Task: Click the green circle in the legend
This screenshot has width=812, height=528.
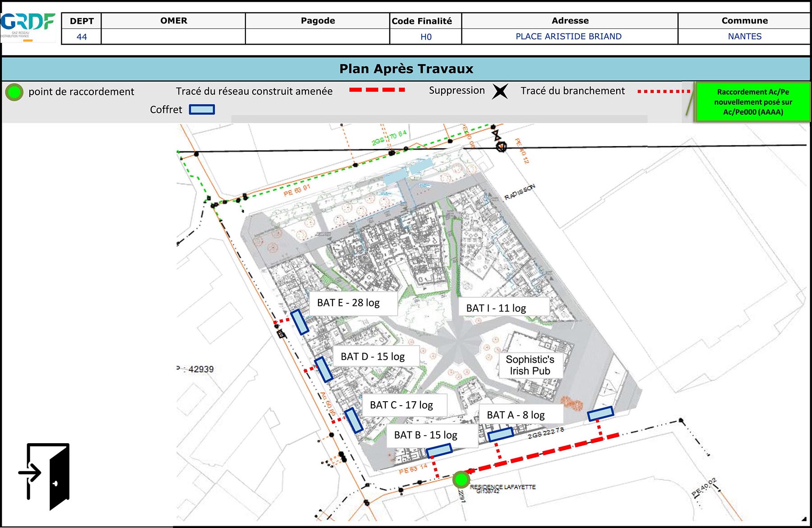Action: 14,92
